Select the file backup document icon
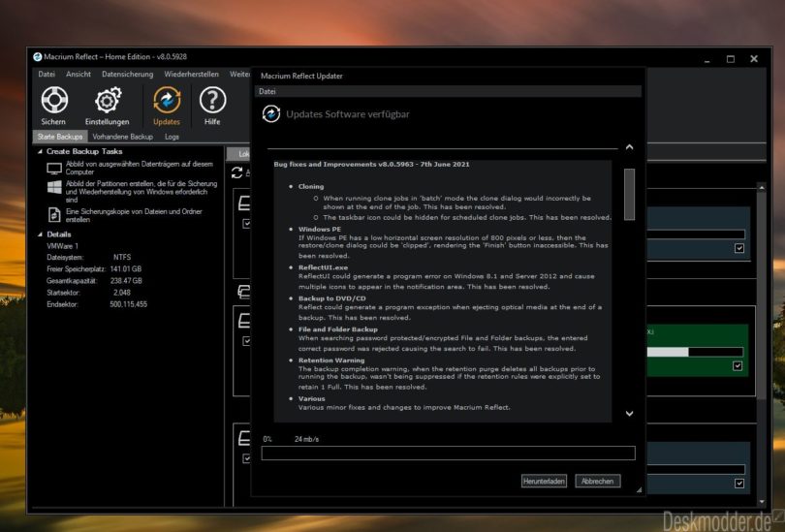Viewport: 785px width, 532px height. coord(54,215)
